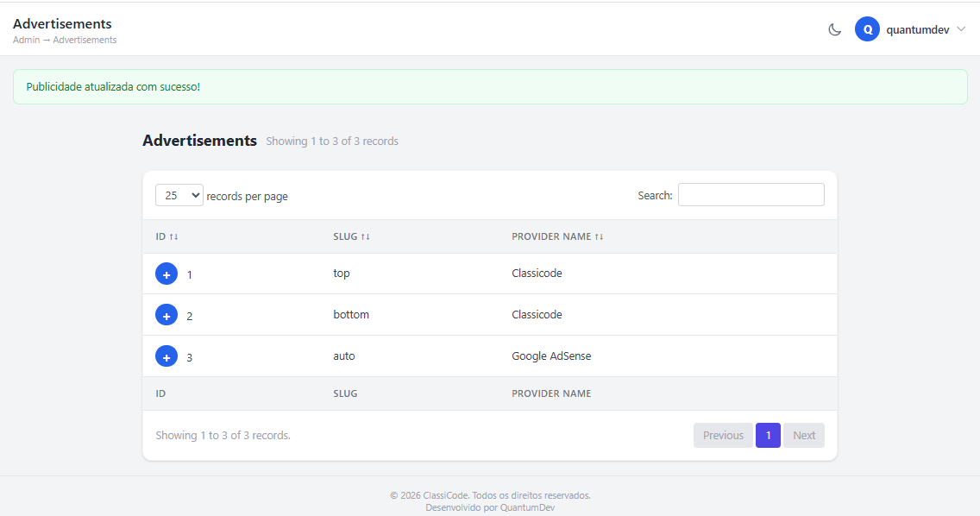
Task: Open Admin breadcrumb link
Action: [26, 40]
